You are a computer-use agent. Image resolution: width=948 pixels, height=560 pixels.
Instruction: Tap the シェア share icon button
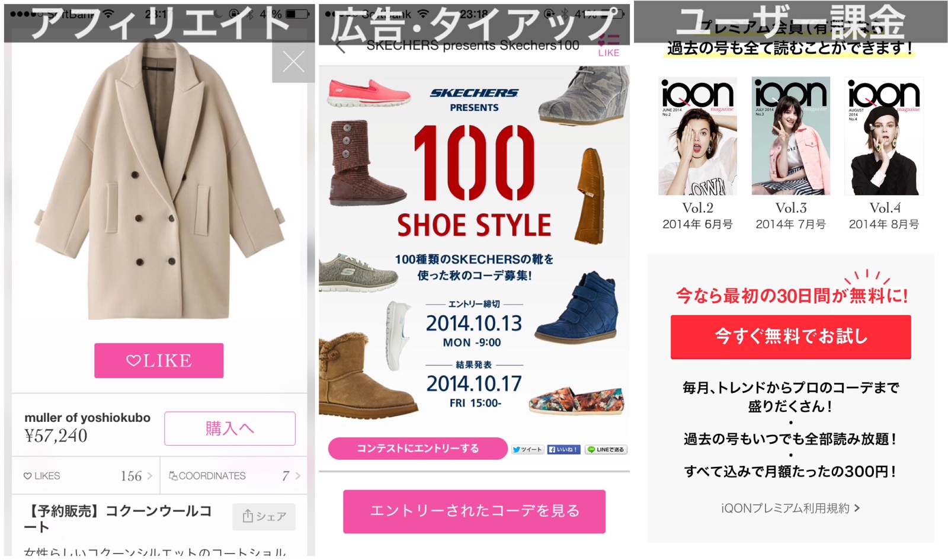[264, 516]
